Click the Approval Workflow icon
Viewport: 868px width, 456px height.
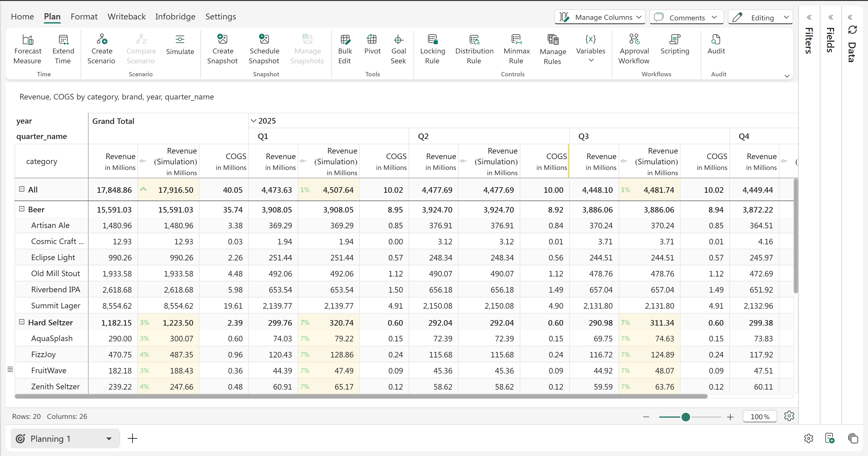[x=634, y=40]
